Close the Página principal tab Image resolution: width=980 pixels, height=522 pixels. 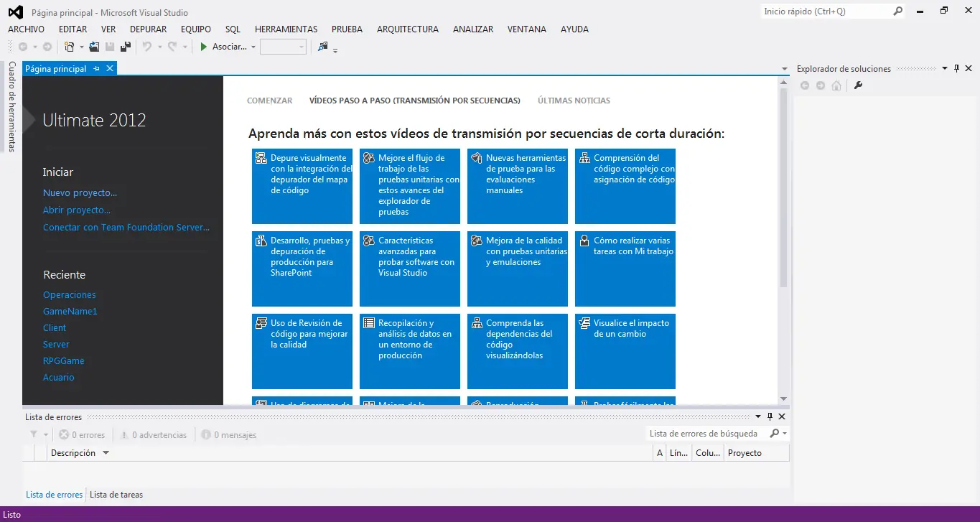tap(110, 68)
